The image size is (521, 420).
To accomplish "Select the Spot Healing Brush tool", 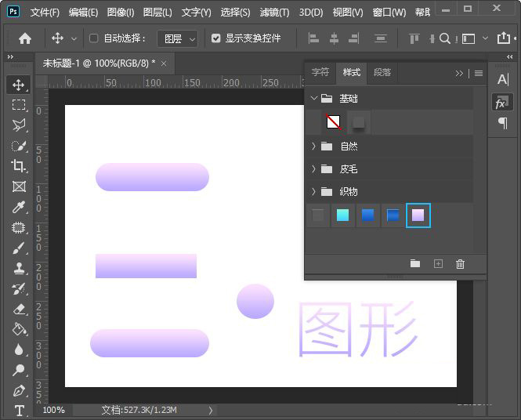I will click(x=19, y=227).
